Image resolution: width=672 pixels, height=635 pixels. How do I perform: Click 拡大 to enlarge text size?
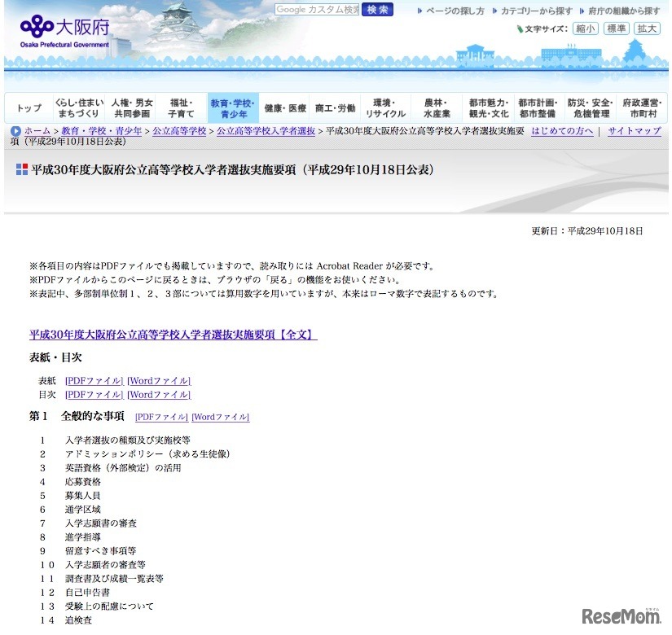pyautogui.click(x=643, y=28)
